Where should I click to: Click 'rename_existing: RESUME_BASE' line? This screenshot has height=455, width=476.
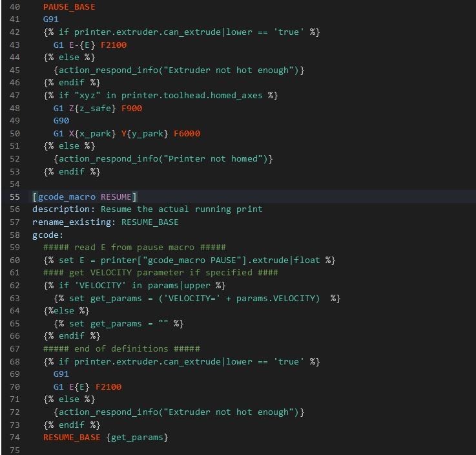coord(105,222)
